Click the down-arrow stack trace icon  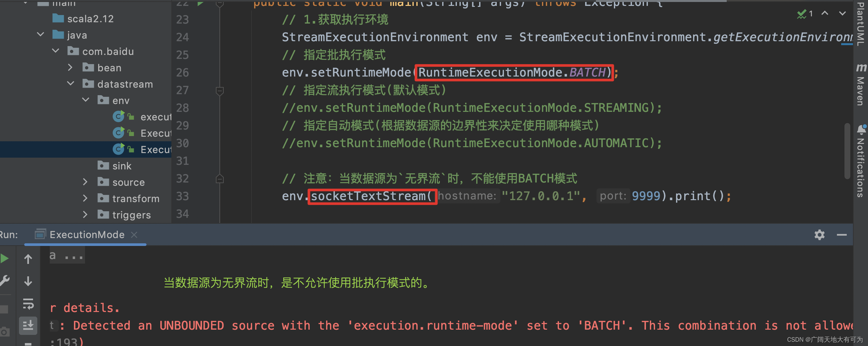click(x=28, y=281)
